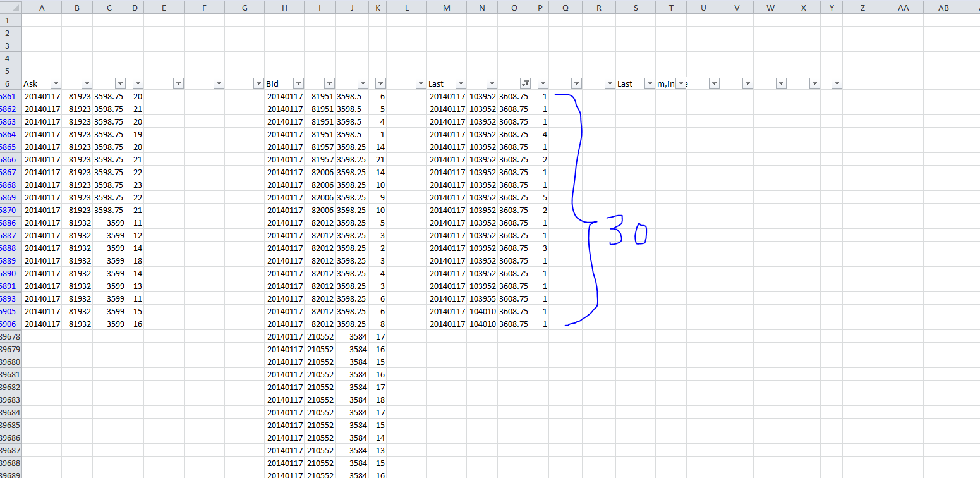This screenshot has width=980, height=478.
Task: Open the Last filter dropdown in column M
Action: tap(461, 83)
